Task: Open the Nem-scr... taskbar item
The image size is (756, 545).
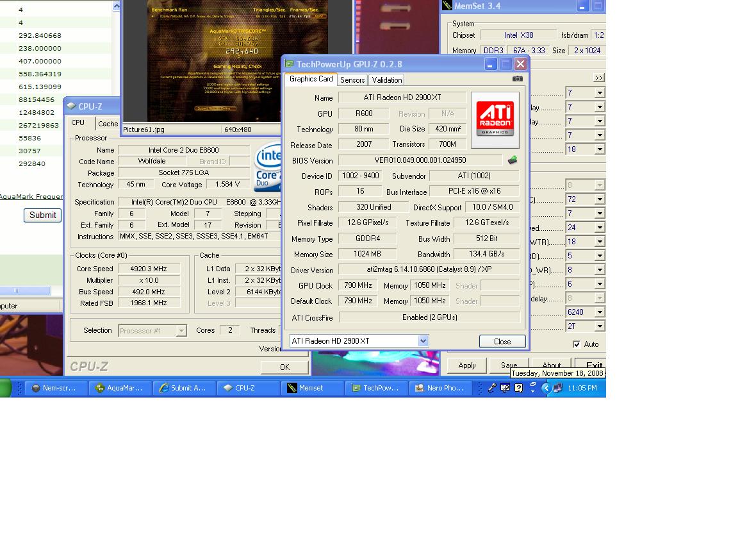Action: point(56,388)
